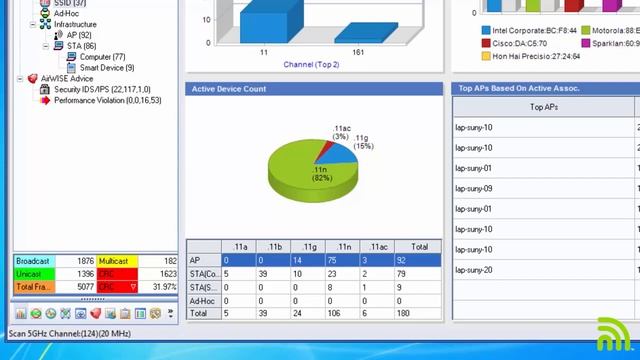Select the channel 161 bar in chart
Image resolution: width=640 pixels, height=360 pixels.
point(366,33)
